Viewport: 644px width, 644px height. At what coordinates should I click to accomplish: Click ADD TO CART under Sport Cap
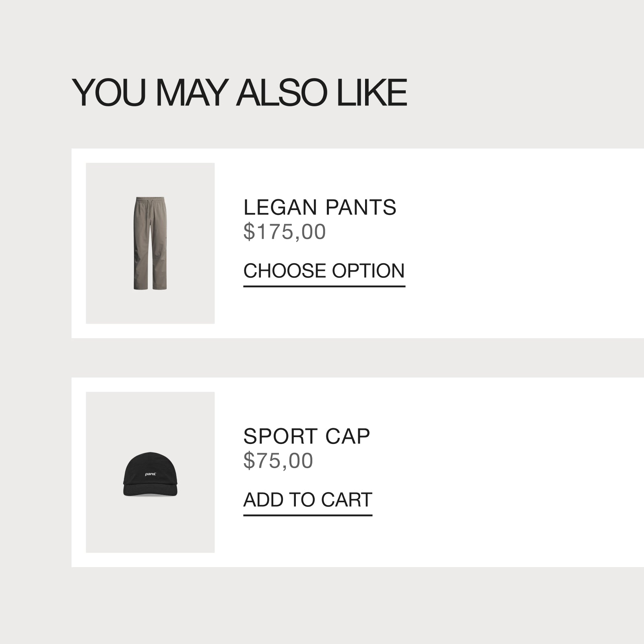(308, 502)
